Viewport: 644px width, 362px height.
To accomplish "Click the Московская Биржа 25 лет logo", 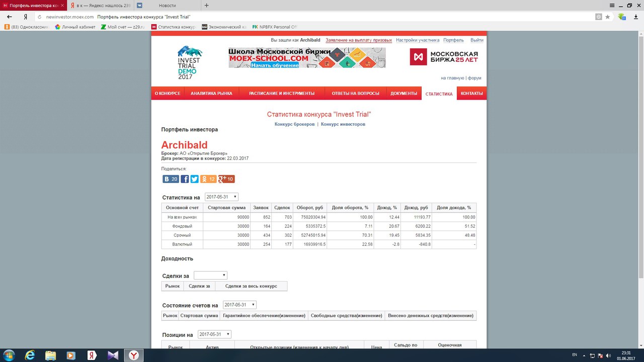I will [444, 57].
